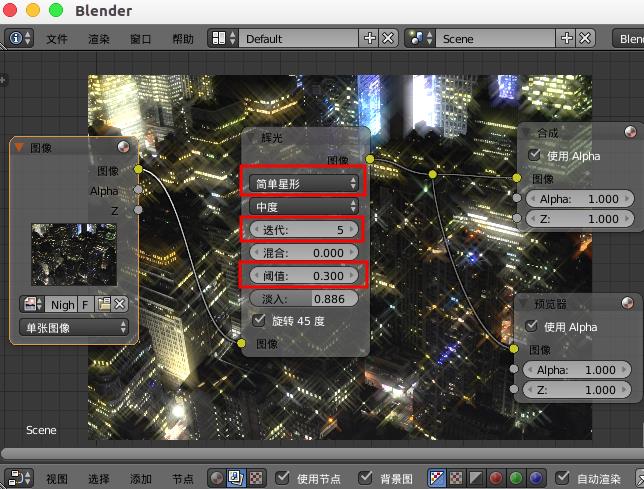
Task: Open the 添加 menu in node editor
Action: (141, 479)
